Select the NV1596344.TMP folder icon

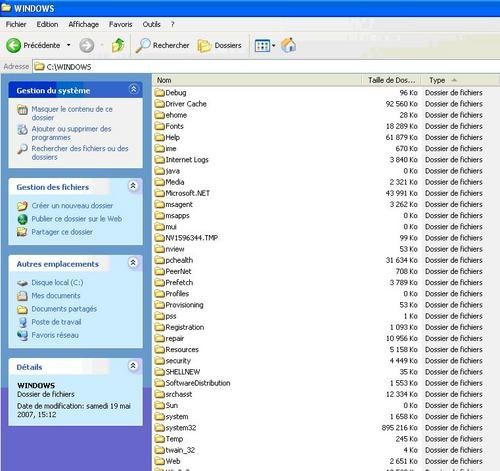160,238
